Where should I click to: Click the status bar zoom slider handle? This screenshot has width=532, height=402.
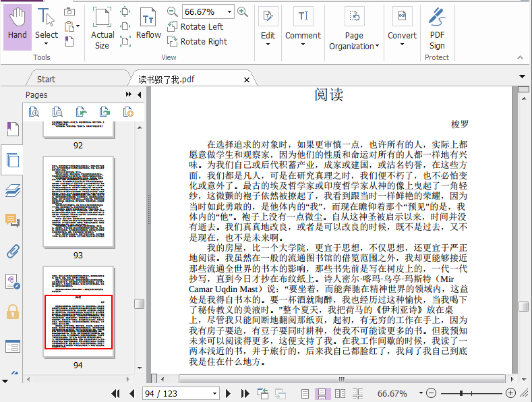point(461,393)
